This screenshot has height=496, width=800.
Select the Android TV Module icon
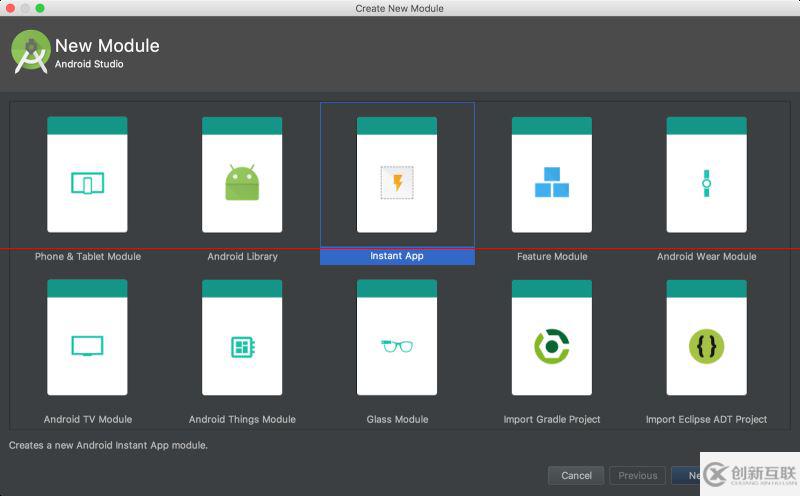[87, 346]
